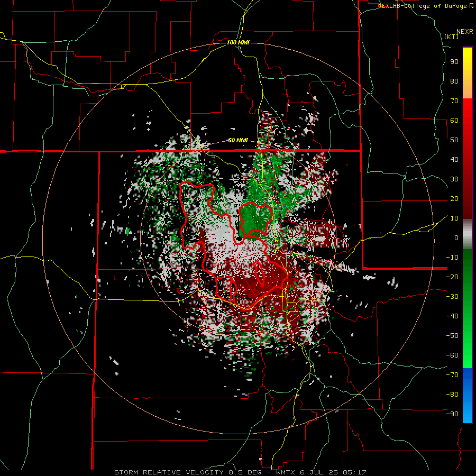Viewport: 476px width, 476px height.
Task: Click the 6 JUL 25 date text
Action: tap(319, 472)
